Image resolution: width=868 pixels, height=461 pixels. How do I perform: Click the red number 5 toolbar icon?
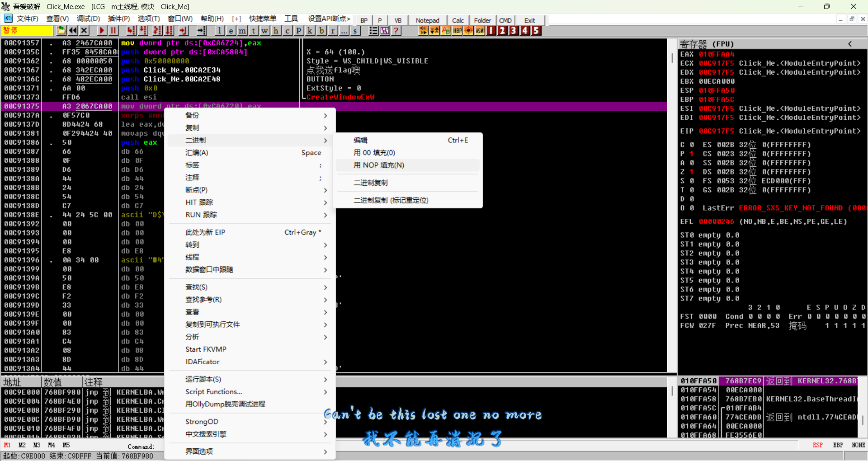(x=536, y=30)
